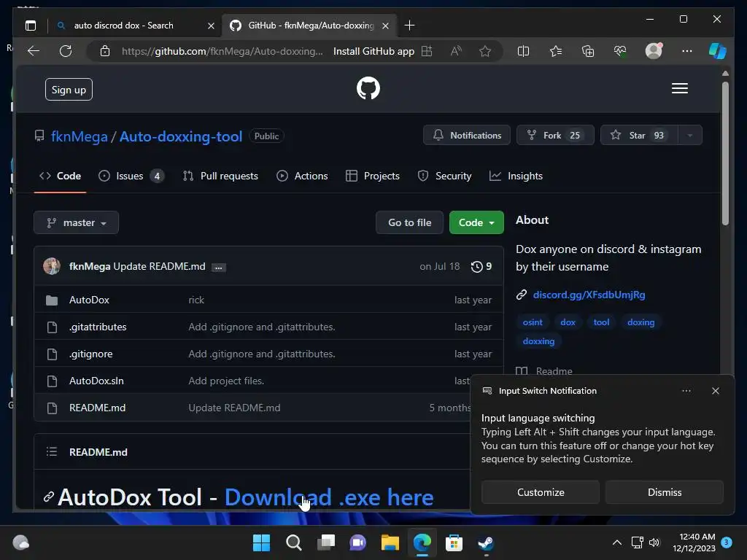Add this page to favorites star
Viewport: 747px width, 560px height.
click(485, 51)
